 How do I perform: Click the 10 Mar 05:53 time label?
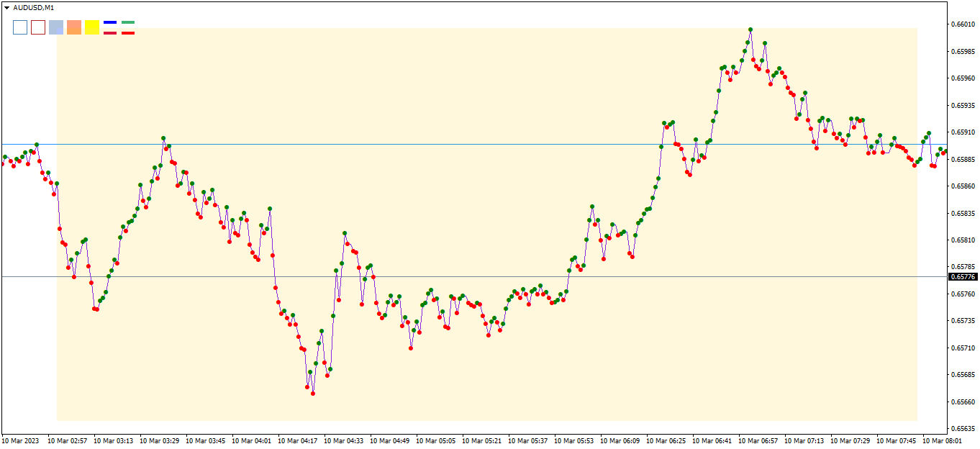(x=574, y=440)
